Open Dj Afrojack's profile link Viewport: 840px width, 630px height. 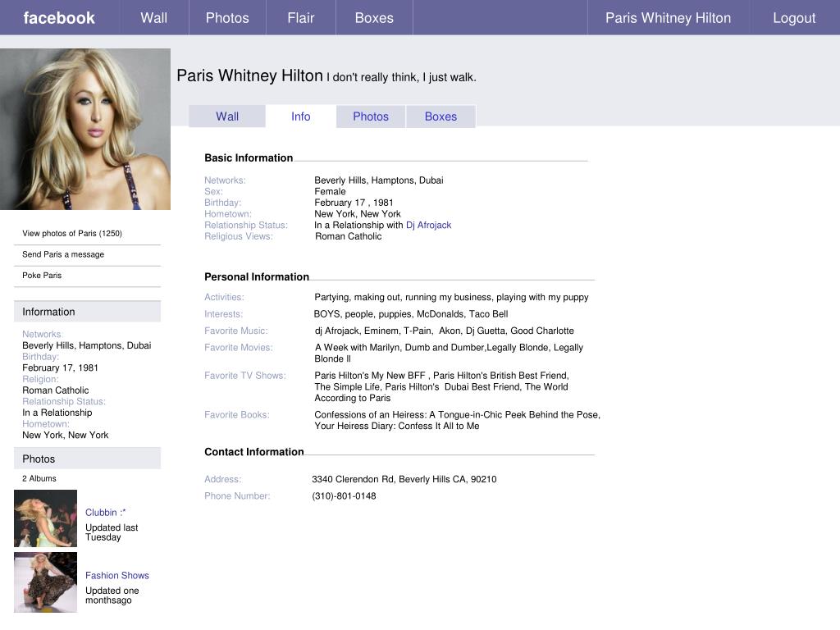click(428, 225)
